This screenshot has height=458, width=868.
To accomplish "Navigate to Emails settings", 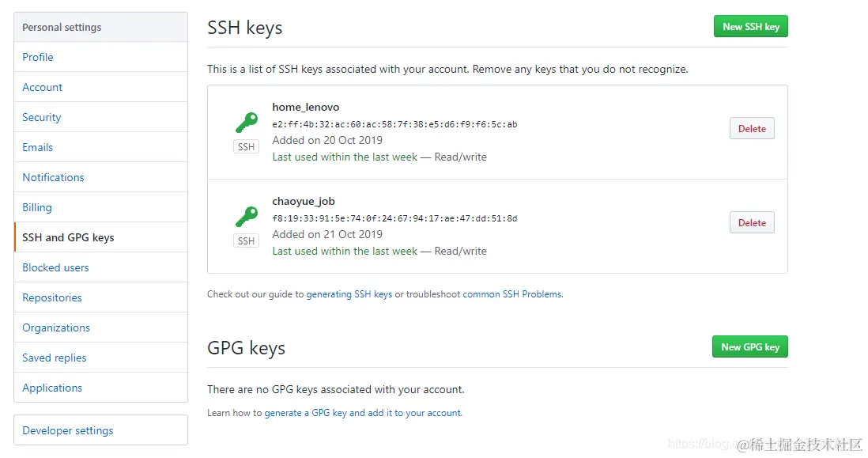I will [38, 147].
